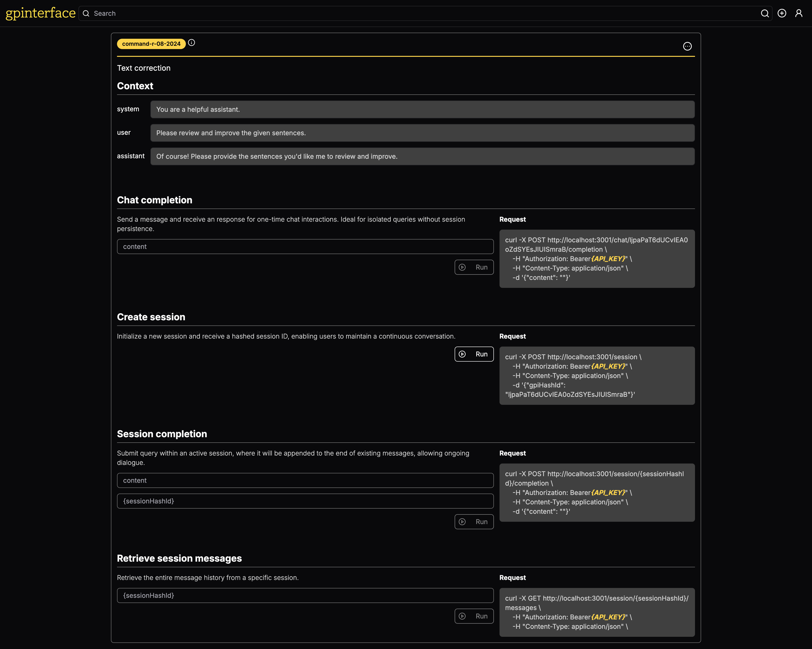Click the 'Request' label in Session completion
This screenshot has height=649, width=812.
pos(512,453)
